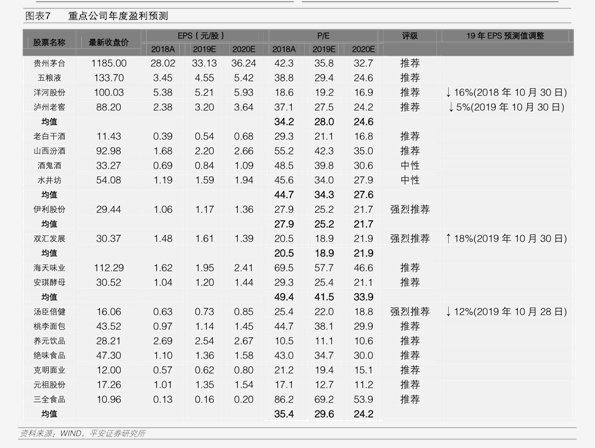Click closing price 92.98
Viewport: 595px width, 448px height.
click(x=109, y=151)
